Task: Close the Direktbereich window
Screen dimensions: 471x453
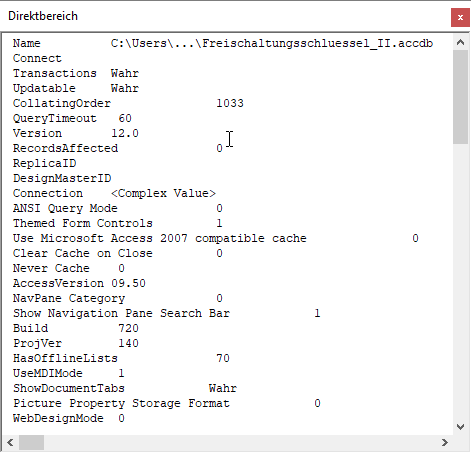Action: click(x=460, y=17)
